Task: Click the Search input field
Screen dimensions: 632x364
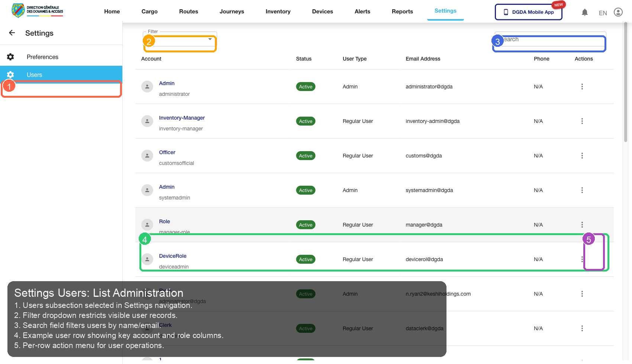Action: click(x=550, y=40)
